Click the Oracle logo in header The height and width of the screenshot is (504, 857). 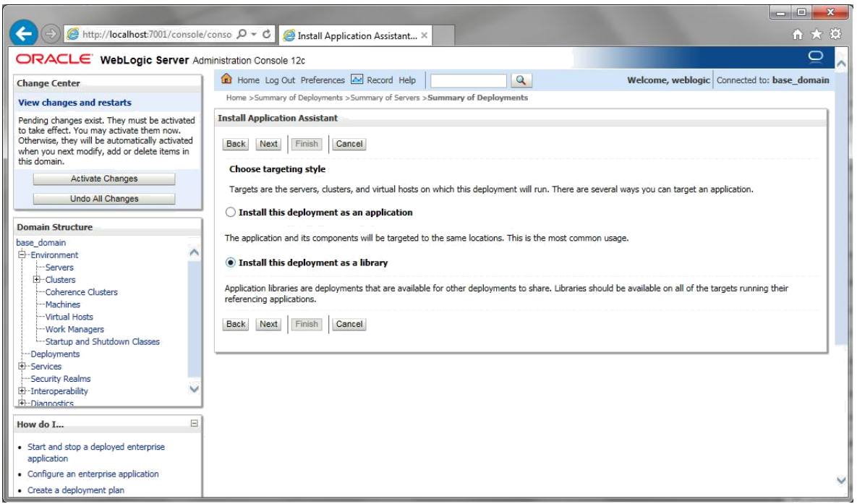click(54, 59)
